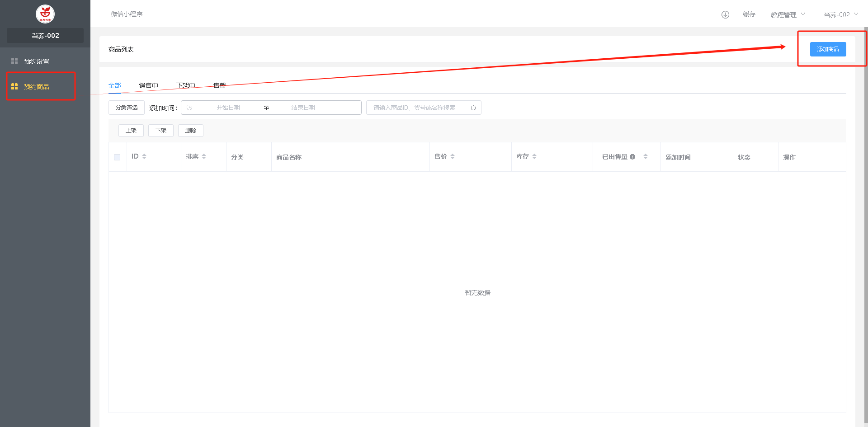Sort the list by ID column
Viewport: 868px width, 427px height.
(x=144, y=156)
